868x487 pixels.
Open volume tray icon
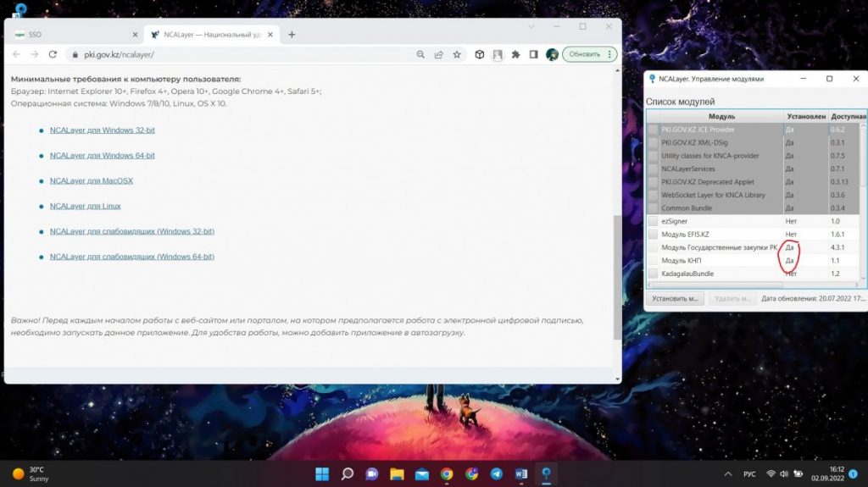784,474
